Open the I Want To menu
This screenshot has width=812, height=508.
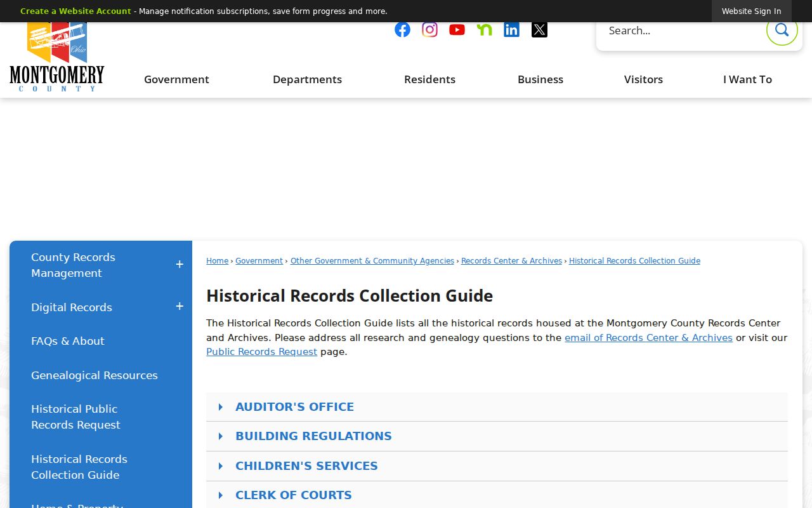coord(747,79)
